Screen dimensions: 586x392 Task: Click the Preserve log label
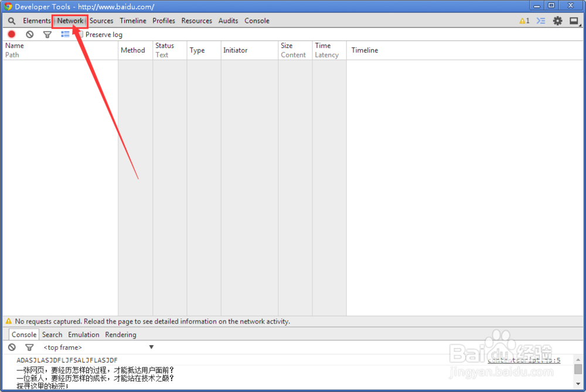point(104,35)
